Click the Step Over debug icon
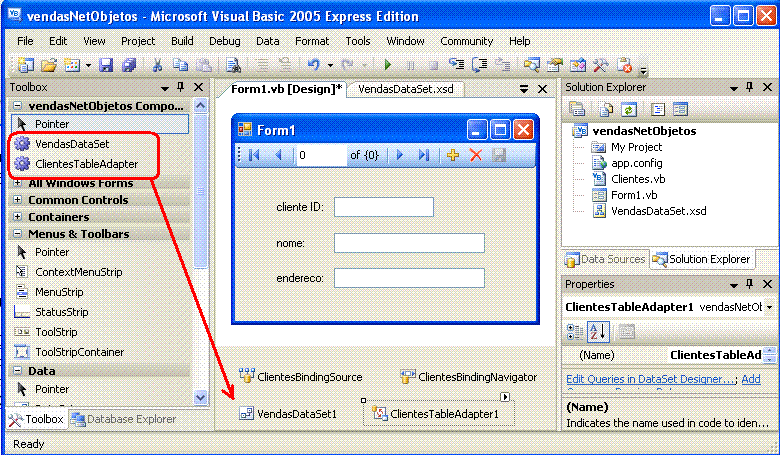 tap(480, 65)
